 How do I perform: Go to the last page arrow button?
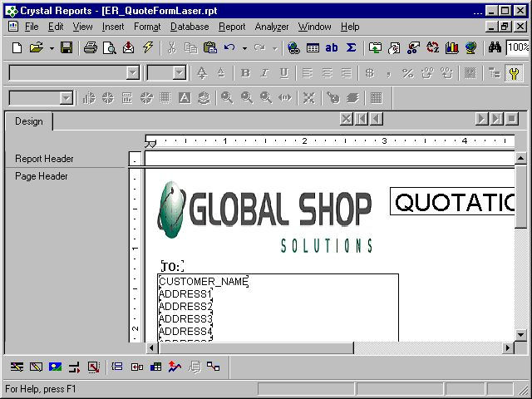(x=497, y=119)
